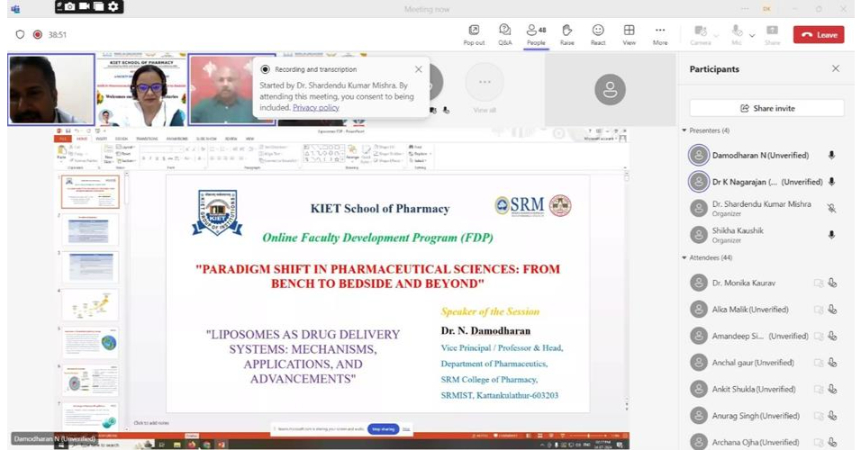Viewport: 861px width, 450px height.
Task: Click the mic icon beside Ankit Shukla
Action: tap(832, 389)
